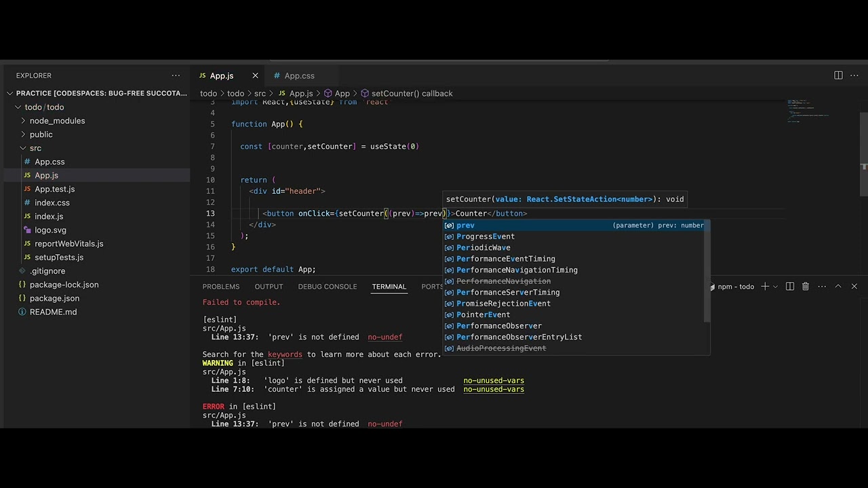This screenshot has height=488, width=868.
Task: Choose ProgressEvent autocomplete suggestion
Action: [574, 237]
